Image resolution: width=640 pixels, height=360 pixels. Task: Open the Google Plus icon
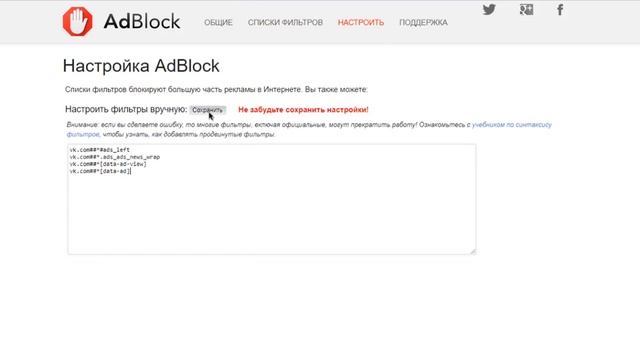click(526, 9)
